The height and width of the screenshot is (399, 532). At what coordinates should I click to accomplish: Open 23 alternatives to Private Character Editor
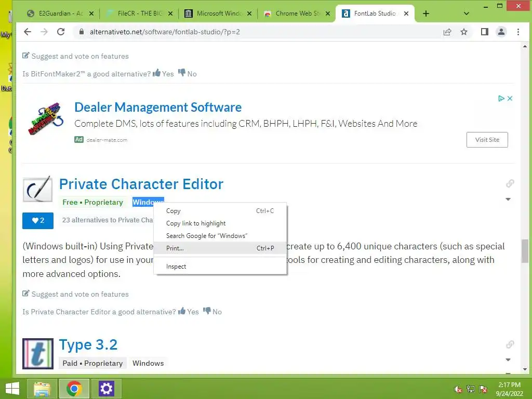[x=108, y=220]
